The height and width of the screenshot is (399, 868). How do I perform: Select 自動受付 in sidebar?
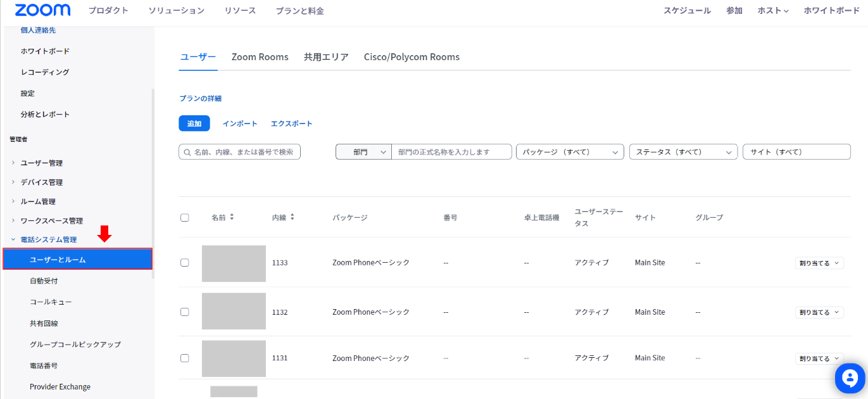click(44, 281)
